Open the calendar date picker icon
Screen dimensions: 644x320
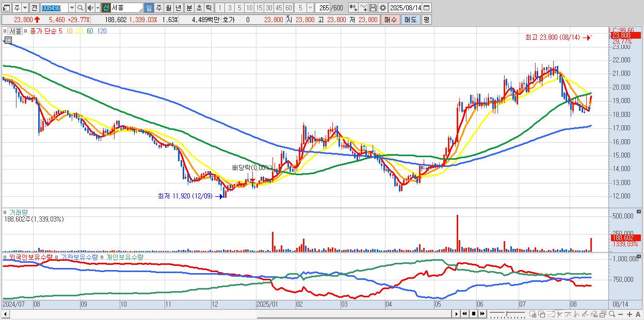[427, 8]
